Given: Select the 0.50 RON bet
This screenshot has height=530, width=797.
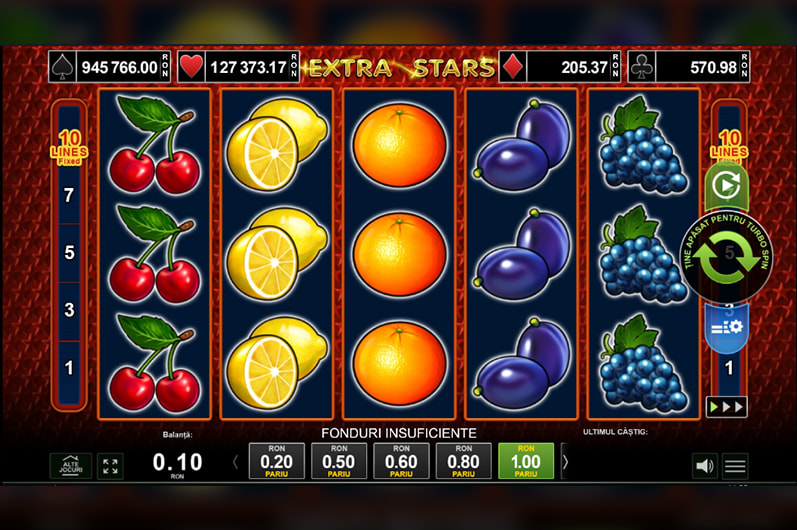Looking at the screenshot, I should point(339,461).
